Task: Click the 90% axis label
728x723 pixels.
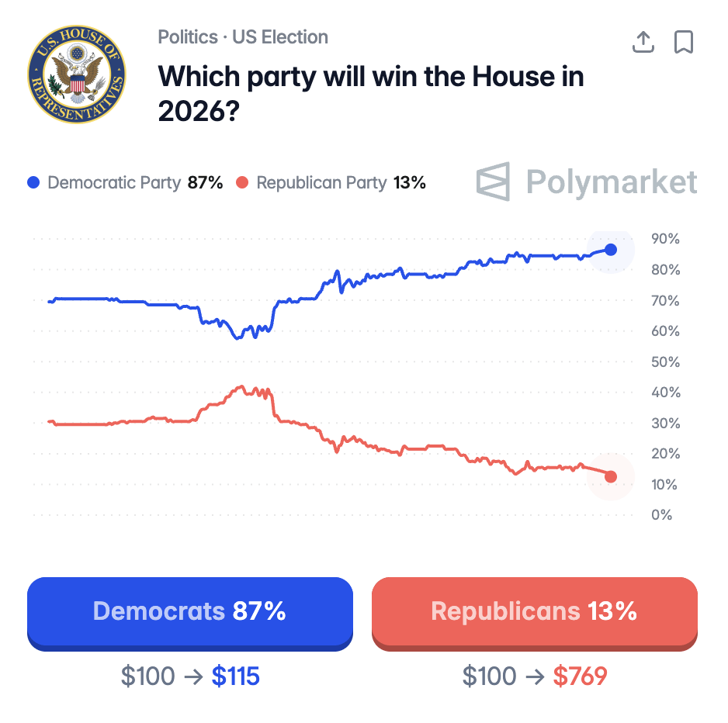Action: (665, 239)
